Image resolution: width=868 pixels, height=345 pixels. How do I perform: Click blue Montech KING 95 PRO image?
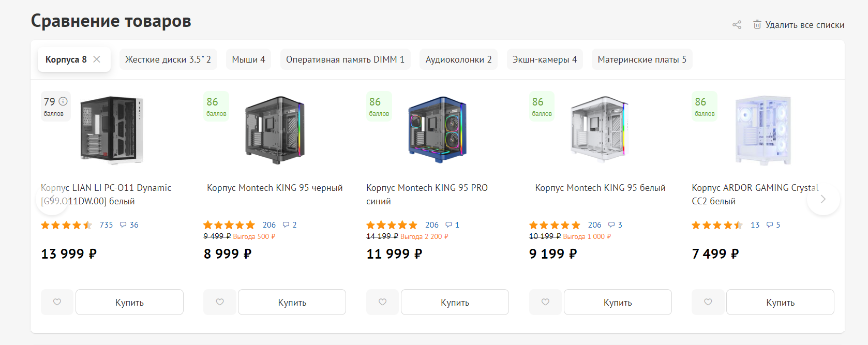pos(438,130)
